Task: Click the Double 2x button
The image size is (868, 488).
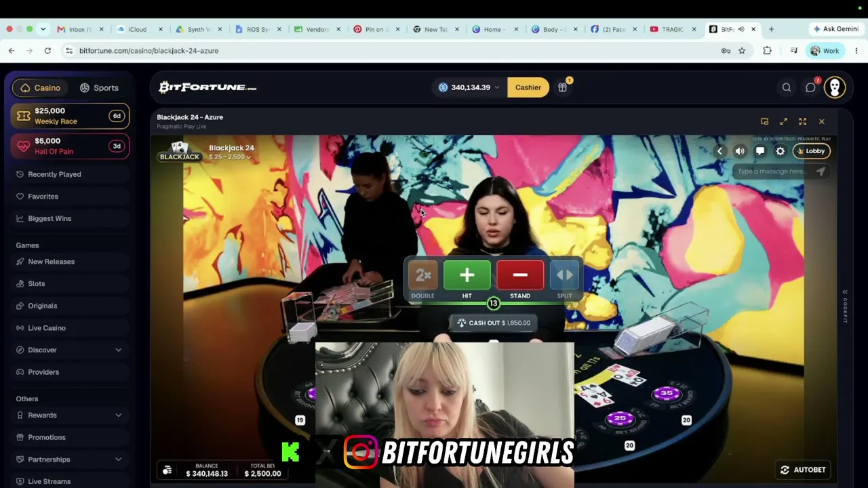Action: coord(422,275)
